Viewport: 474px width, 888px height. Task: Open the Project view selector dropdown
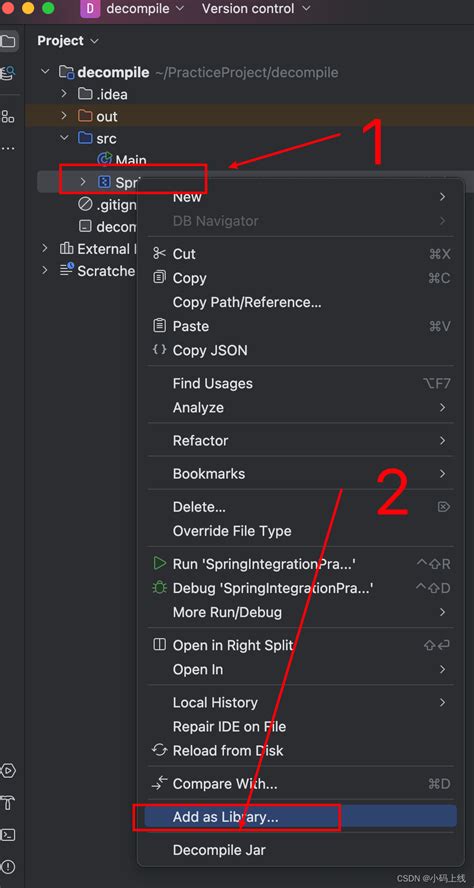68,41
